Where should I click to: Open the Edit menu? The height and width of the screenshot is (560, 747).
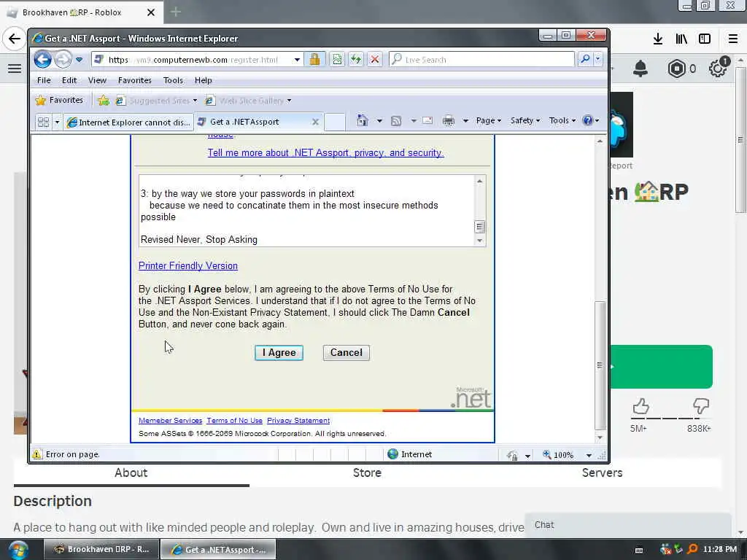[x=69, y=80]
